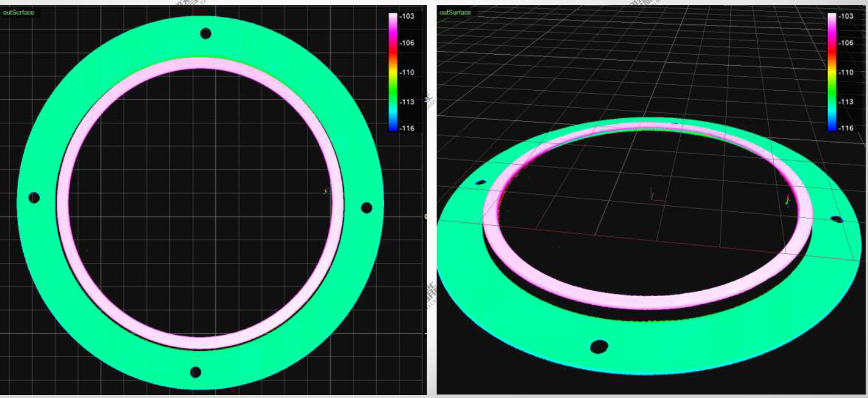The image size is (868, 398).
Task: Pick the bottom bolt hole in top-down view
Action: (x=195, y=372)
